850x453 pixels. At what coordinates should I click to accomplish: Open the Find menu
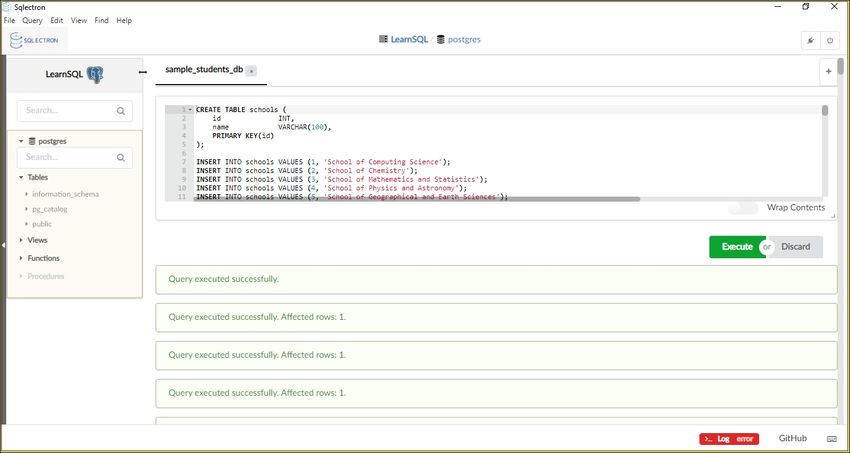101,21
